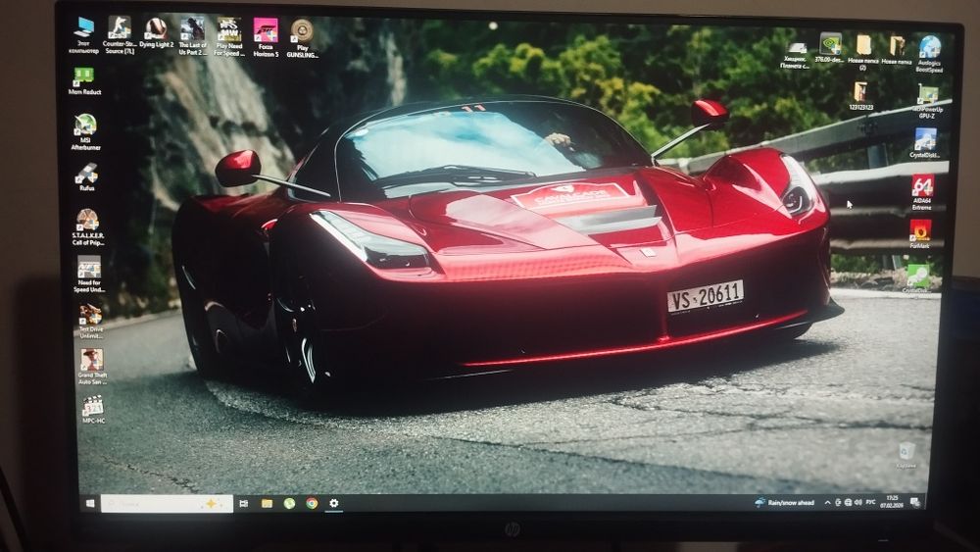Open Task View from the taskbar
Viewport: 980px width, 552px height.
click(244, 503)
